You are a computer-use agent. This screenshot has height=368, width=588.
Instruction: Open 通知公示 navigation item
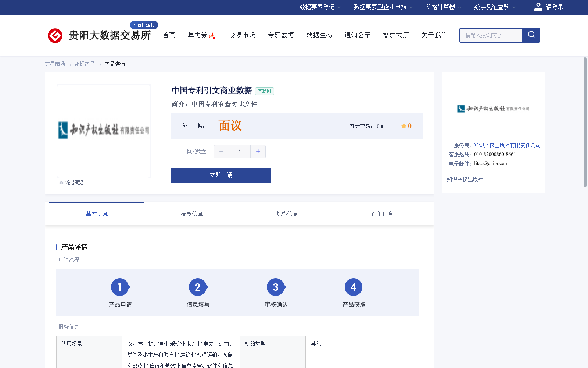(x=358, y=35)
